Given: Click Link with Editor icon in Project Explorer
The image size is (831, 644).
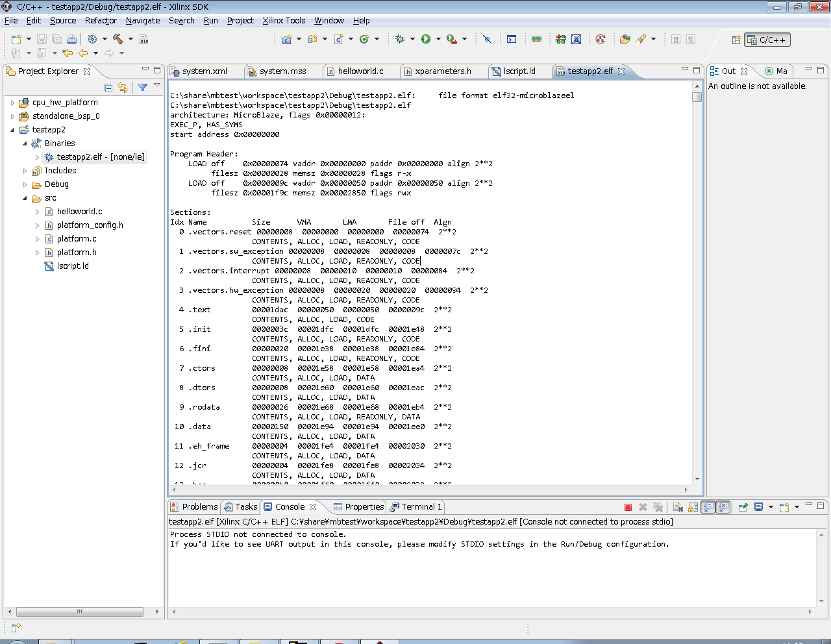Looking at the screenshot, I should pos(123,88).
